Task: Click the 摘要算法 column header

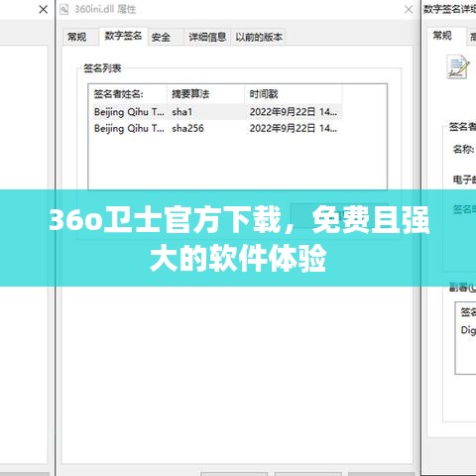Action: point(205,94)
